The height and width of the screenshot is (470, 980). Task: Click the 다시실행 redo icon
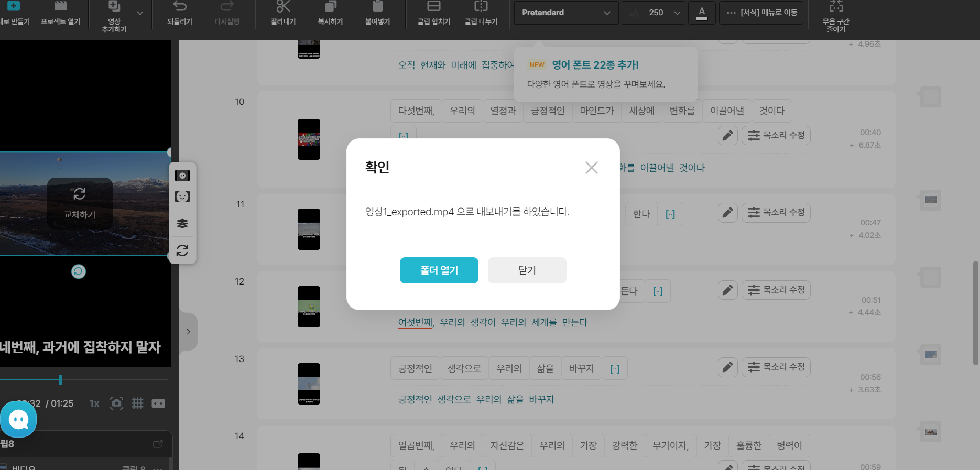point(227,6)
